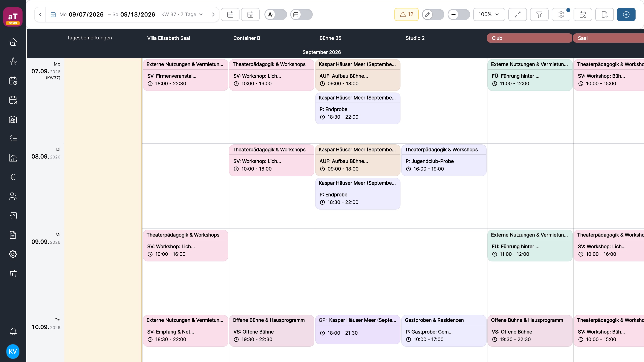Open the statistics chart icon in the sidebar

click(13, 158)
